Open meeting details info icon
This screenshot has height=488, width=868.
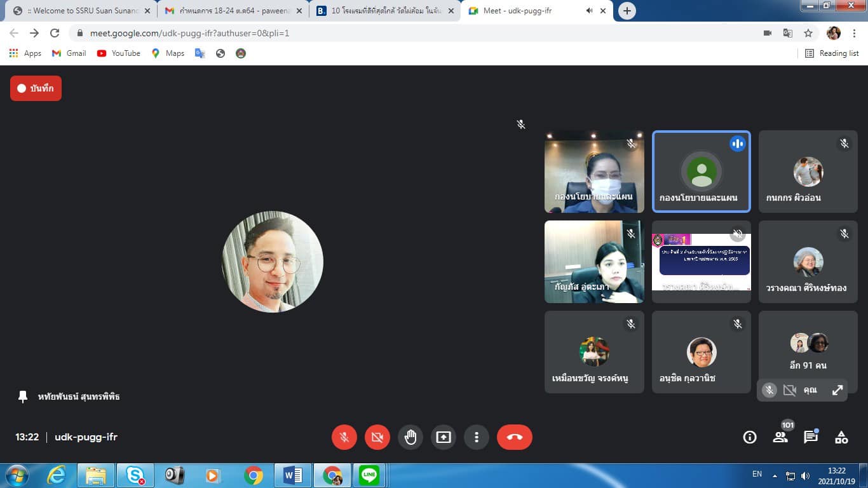click(x=750, y=437)
